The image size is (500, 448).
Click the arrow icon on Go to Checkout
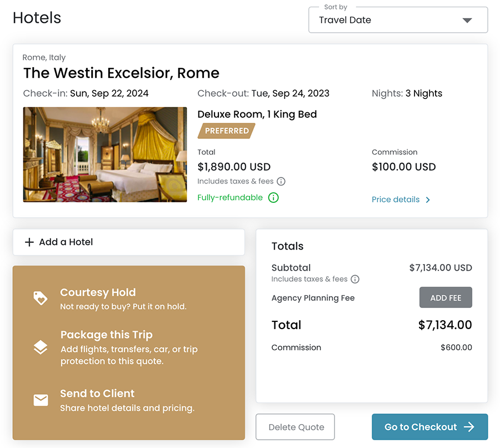(x=469, y=427)
